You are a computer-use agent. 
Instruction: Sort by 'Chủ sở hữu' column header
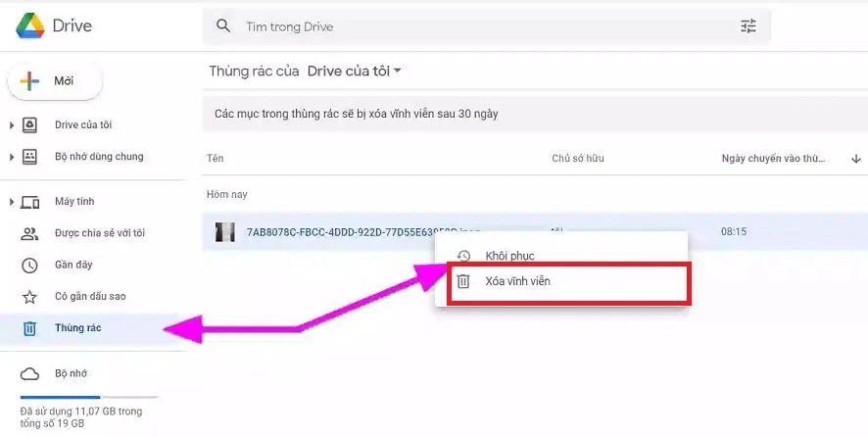coord(578,159)
